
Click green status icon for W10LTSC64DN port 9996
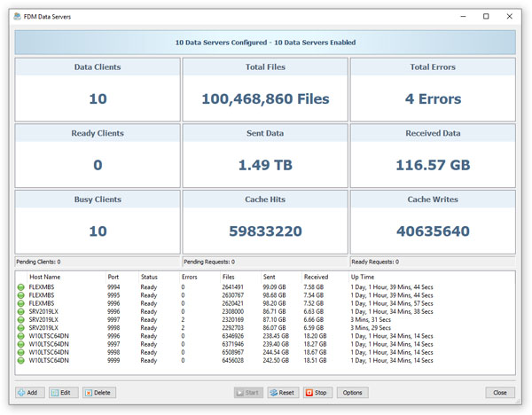click(x=21, y=336)
